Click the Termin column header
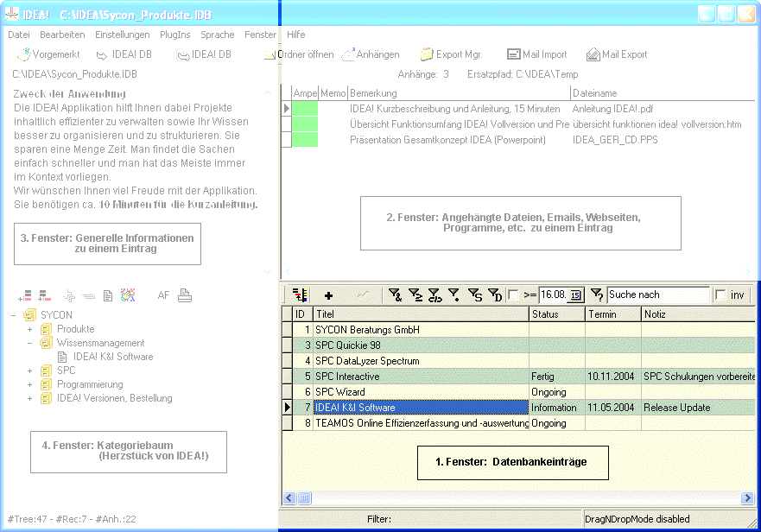Viewport: 761px width, 532px height. coord(613,314)
